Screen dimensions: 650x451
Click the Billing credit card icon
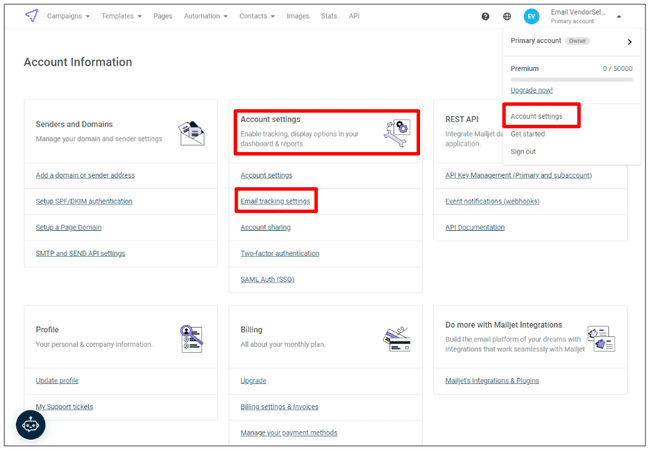coord(397,339)
